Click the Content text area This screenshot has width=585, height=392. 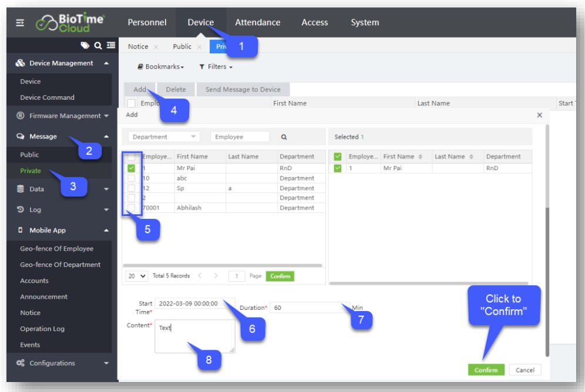pos(194,336)
